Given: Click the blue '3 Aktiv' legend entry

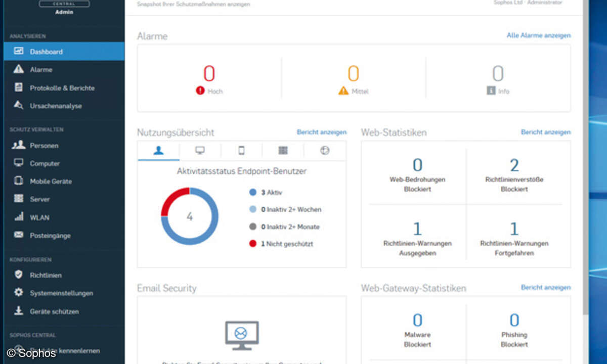Looking at the screenshot, I should click(x=266, y=193).
